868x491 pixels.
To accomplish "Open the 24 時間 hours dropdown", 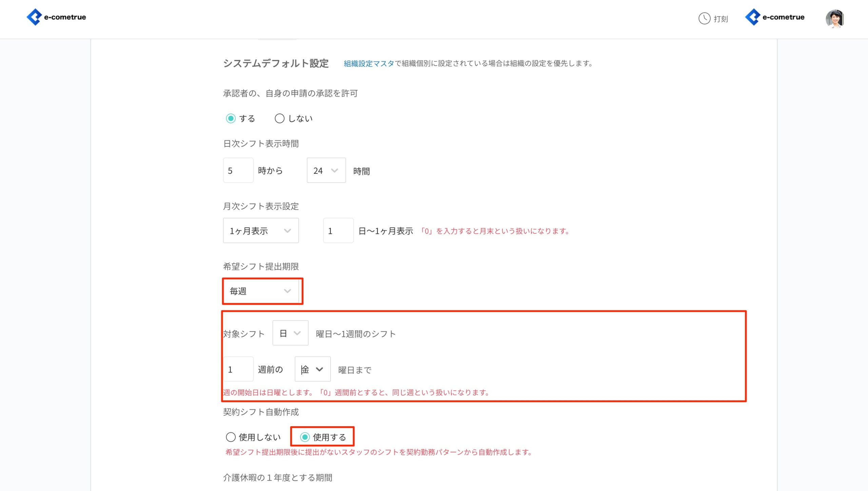I will pyautogui.click(x=326, y=170).
